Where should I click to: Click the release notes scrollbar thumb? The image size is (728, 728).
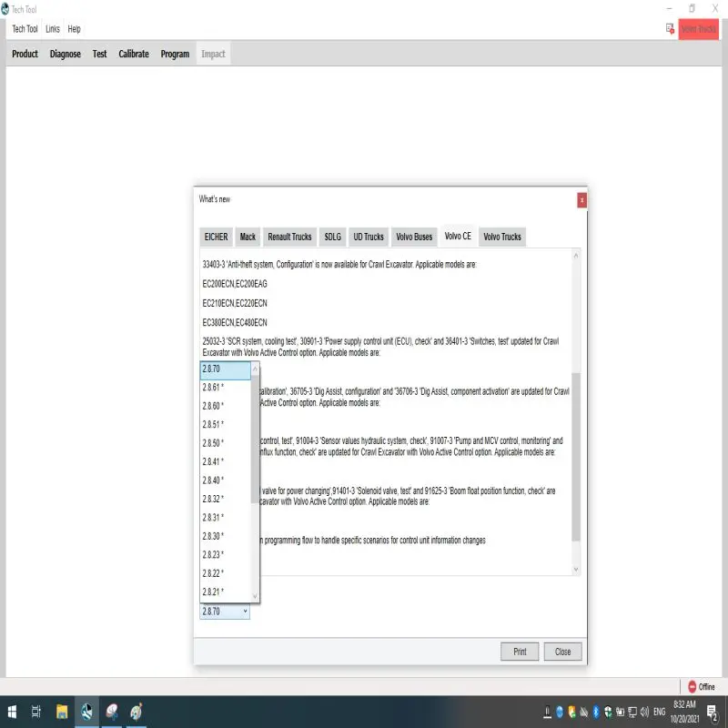coord(576,457)
